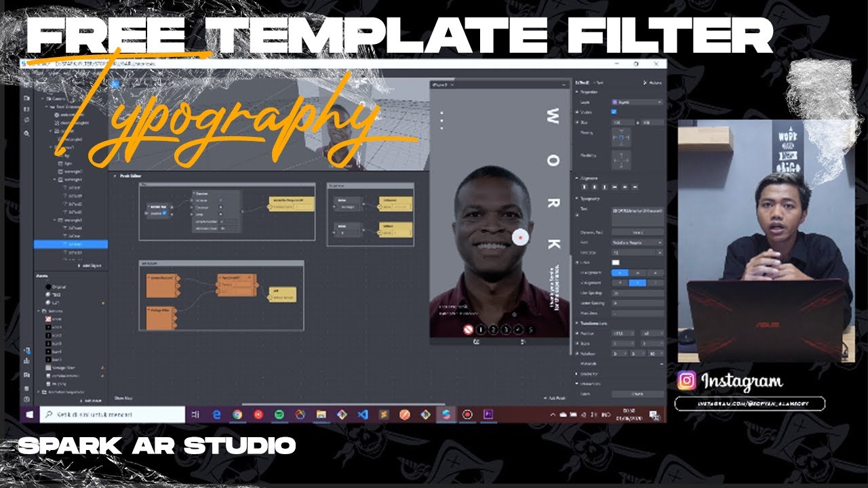Collapse the Camera tree node
This screenshot has width=868, height=488.
44,100
